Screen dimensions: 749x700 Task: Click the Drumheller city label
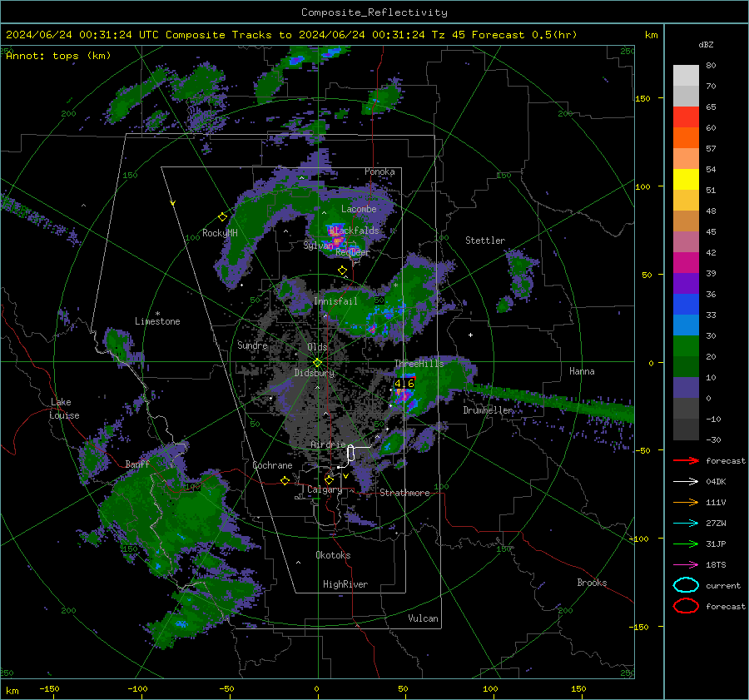point(488,410)
